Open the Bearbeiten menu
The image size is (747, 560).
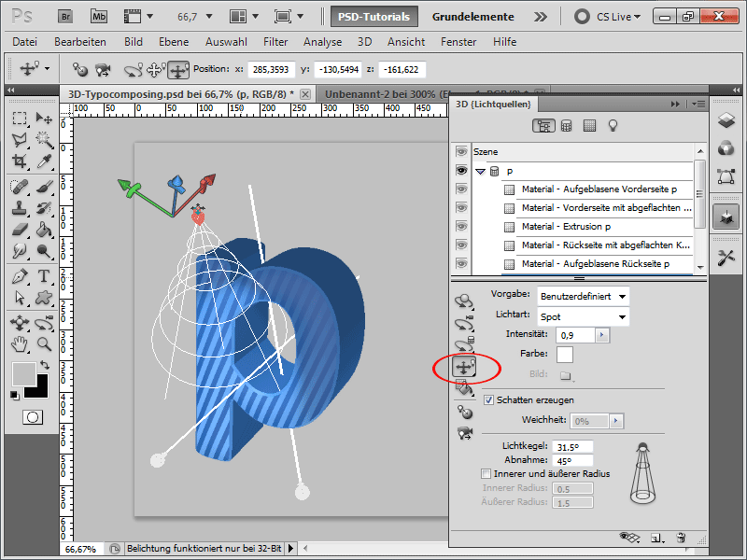80,42
